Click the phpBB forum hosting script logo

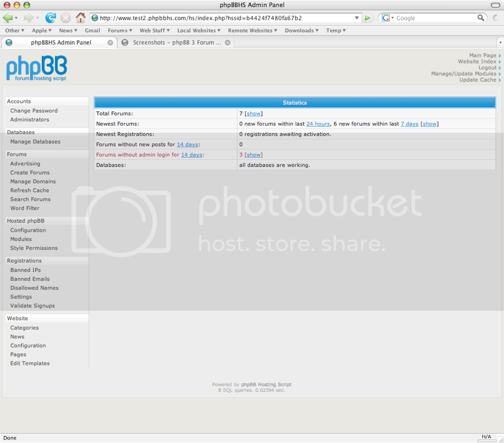(x=36, y=68)
